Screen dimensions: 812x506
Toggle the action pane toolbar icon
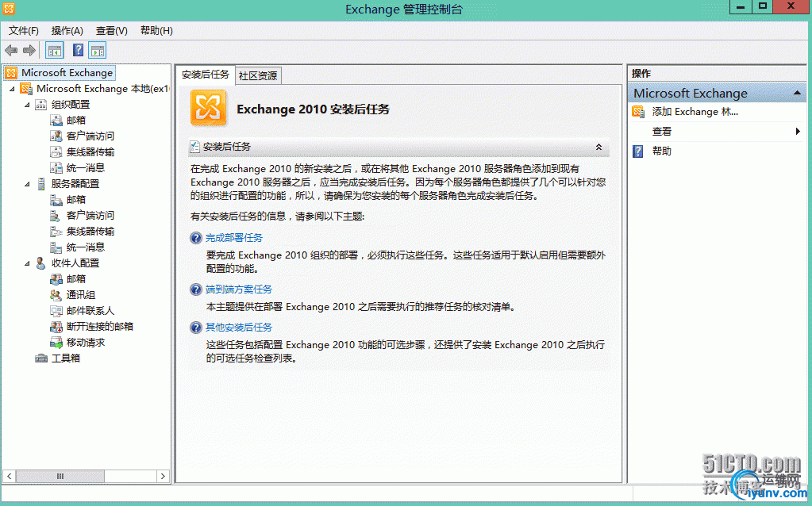coord(98,51)
